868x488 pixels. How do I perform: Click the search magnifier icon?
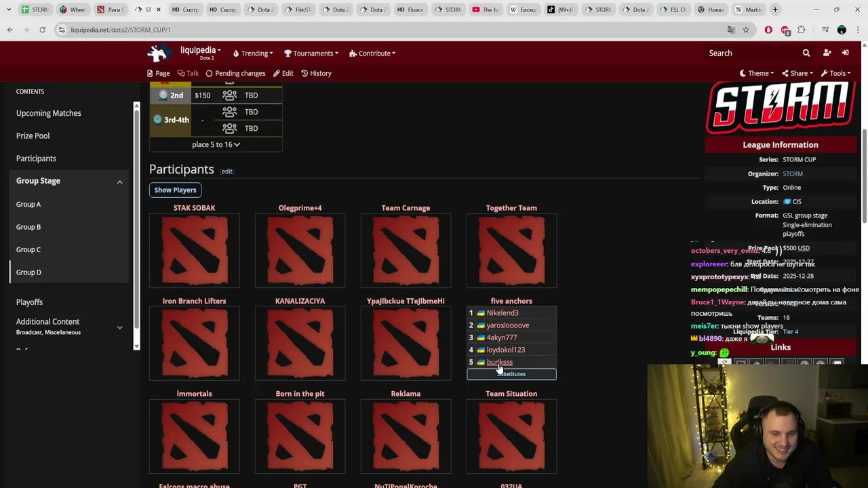point(806,53)
